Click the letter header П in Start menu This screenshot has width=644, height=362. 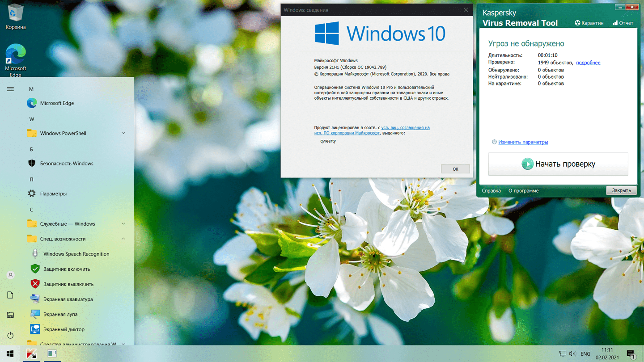(x=31, y=180)
